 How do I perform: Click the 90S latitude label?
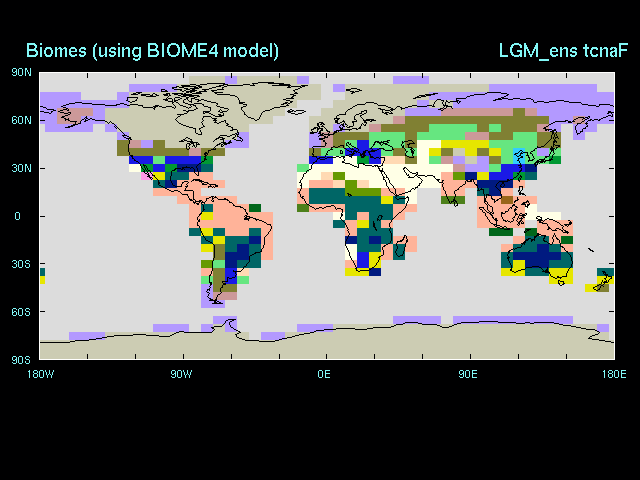click(21, 360)
